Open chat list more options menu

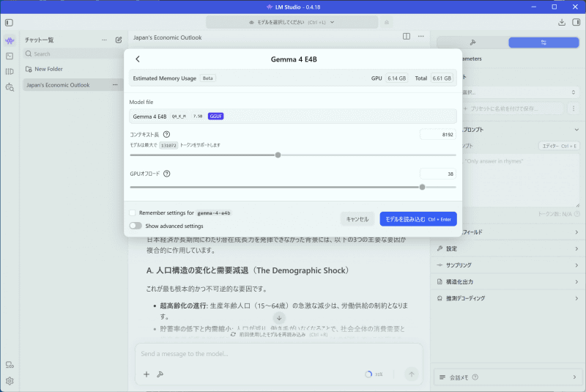coord(104,40)
